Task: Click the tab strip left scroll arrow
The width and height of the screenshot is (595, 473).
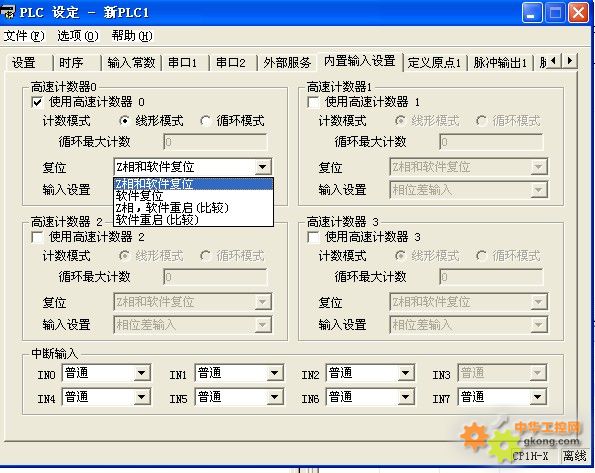Action: [554, 60]
